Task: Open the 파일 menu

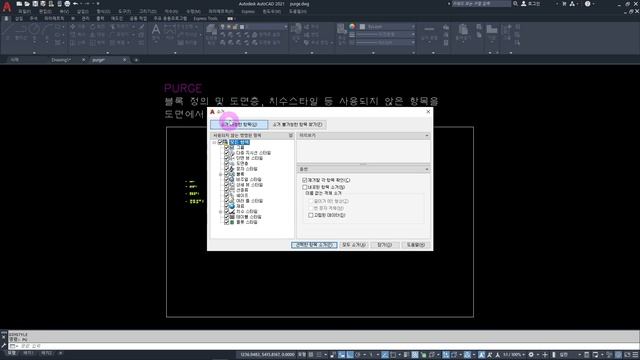Action: [x=24, y=11]
